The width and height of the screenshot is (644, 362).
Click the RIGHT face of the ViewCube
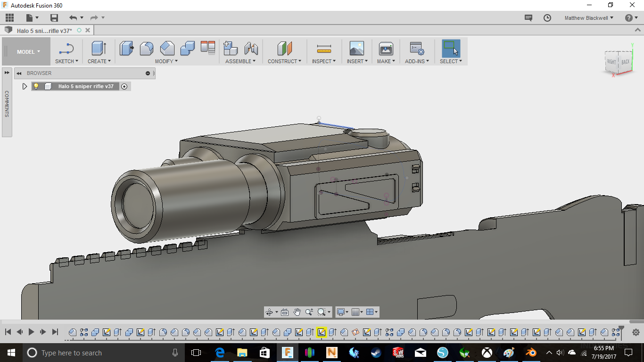611,62
